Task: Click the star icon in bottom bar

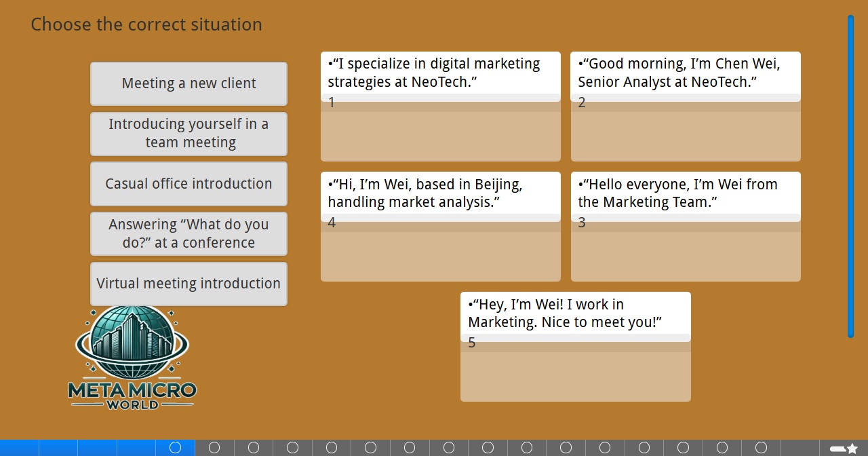Action: click(x=852, y=448)
